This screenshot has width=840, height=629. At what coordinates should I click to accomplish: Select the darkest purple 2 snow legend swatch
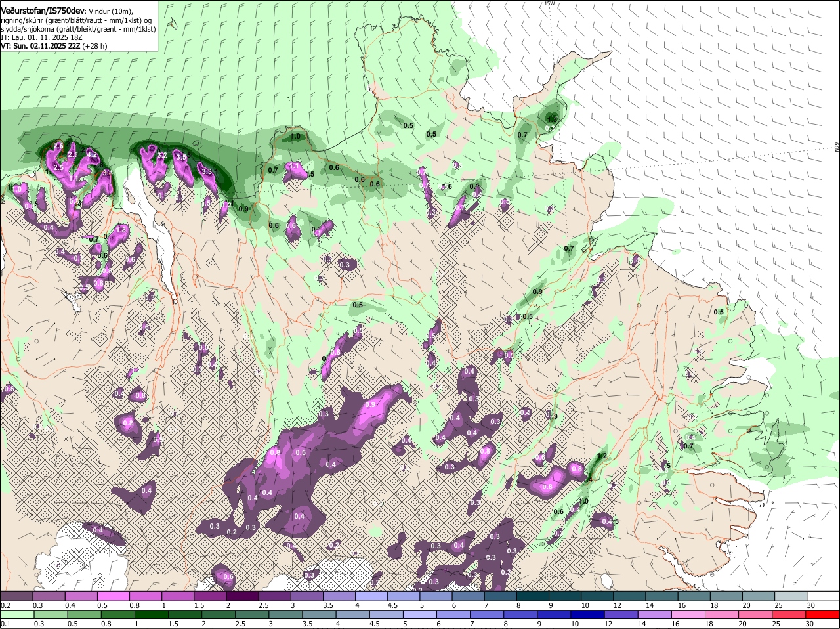point(242,596)
